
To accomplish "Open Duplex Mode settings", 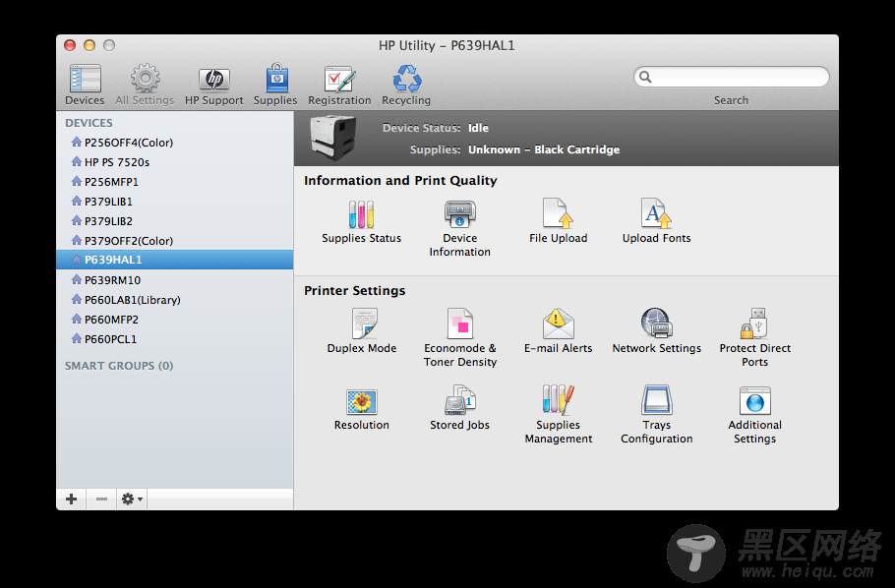I will coord(362,331).
